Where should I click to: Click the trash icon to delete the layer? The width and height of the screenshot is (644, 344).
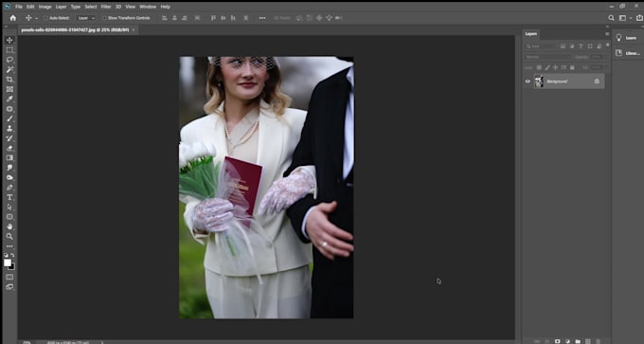[x=598, y=341]
